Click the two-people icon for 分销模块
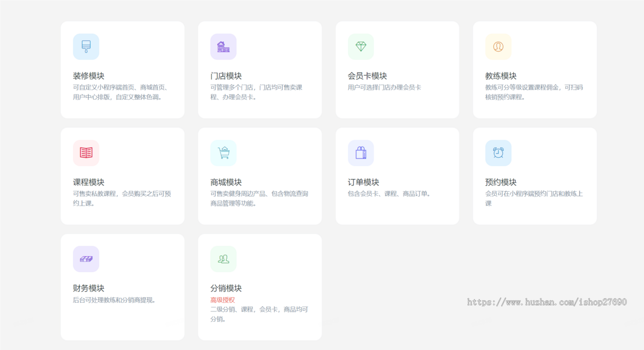 point(223,259)
